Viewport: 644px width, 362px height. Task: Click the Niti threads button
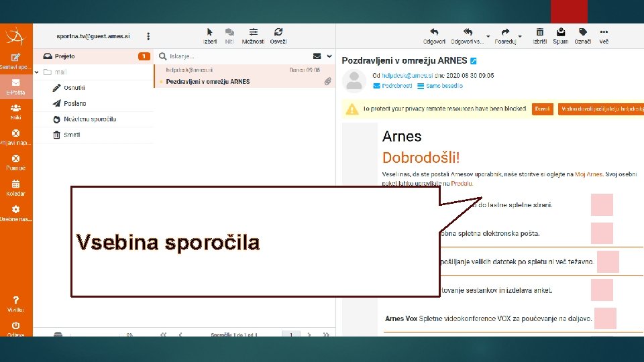(229, 36)
